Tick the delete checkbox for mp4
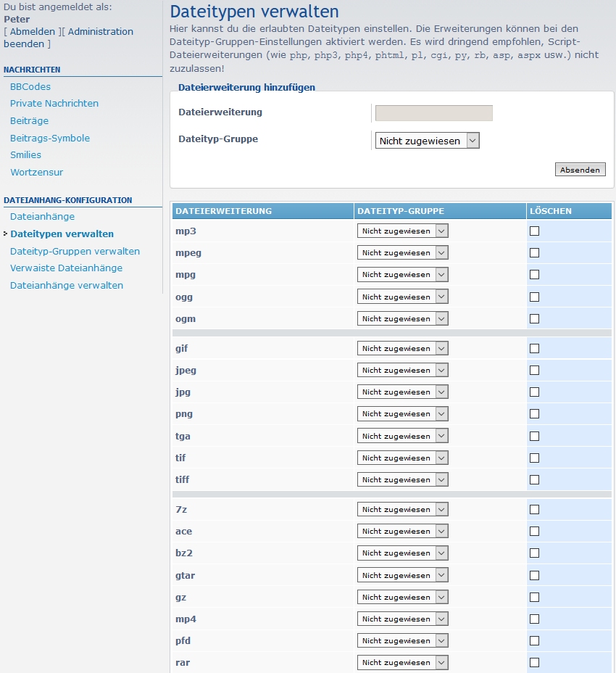This screenshot has width=616, height=673. [x=534, y=619]
